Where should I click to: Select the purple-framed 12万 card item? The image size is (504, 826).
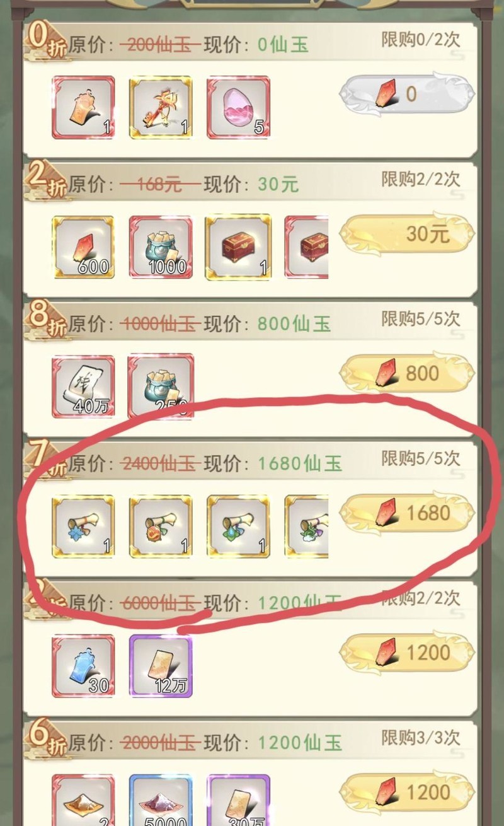[161, 666]
